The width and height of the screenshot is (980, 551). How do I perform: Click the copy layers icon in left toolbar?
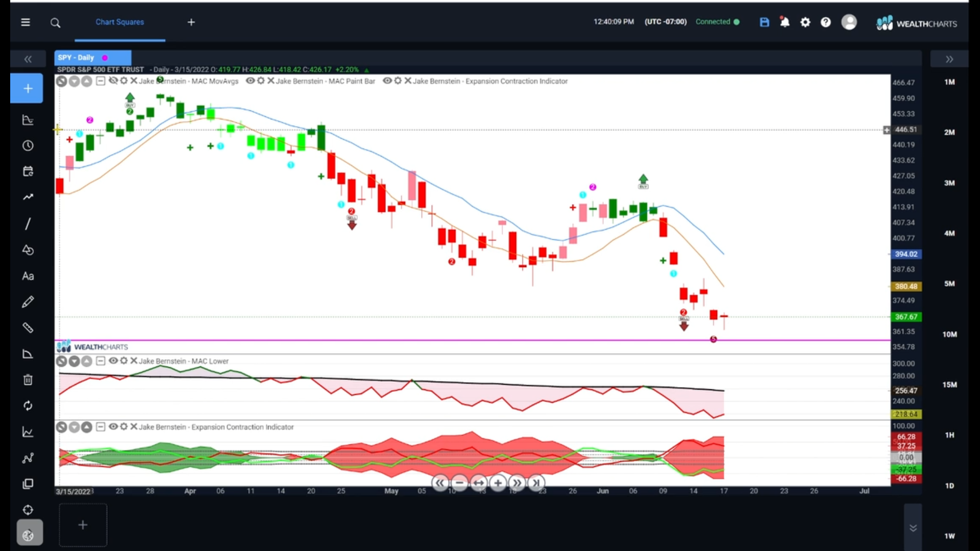28,484
